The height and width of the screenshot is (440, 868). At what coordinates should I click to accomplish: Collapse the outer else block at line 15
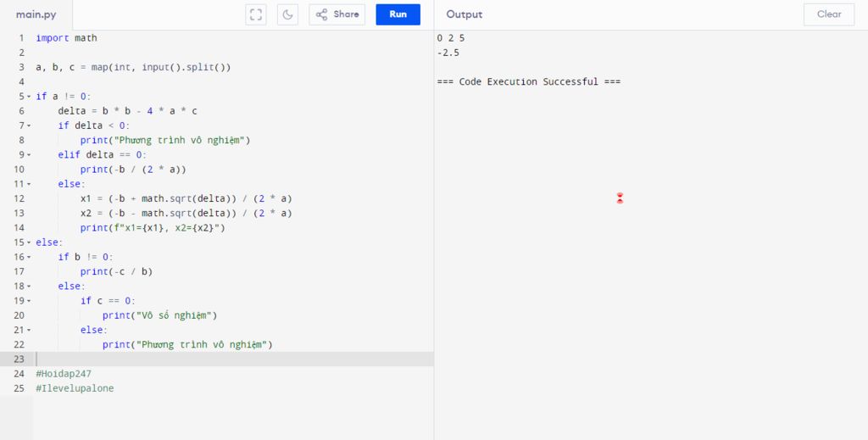click(29, 242)
